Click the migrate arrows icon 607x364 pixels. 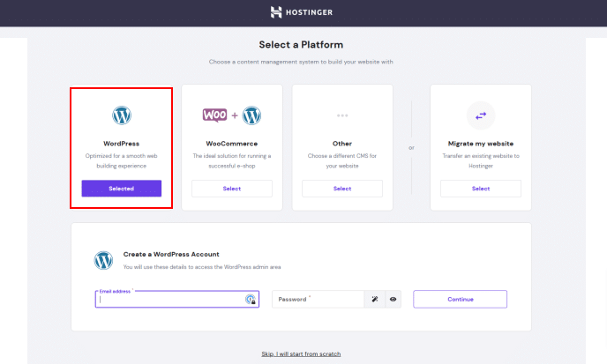tap(481, 115)
